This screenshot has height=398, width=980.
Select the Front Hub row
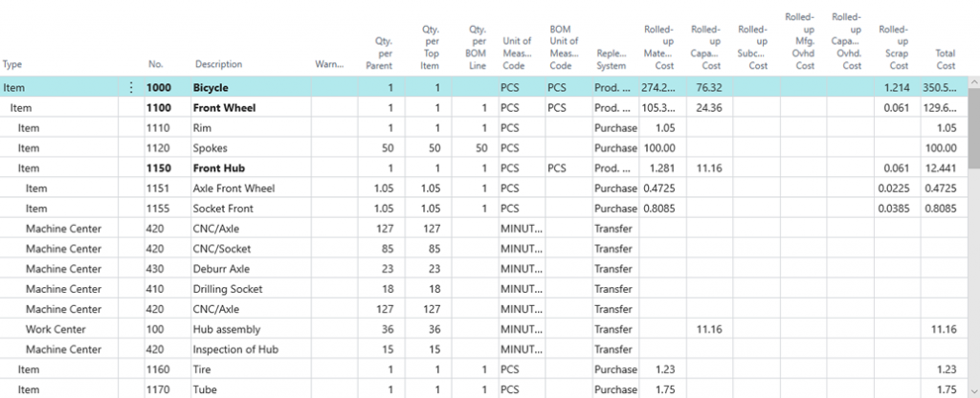tap(221, 168)
